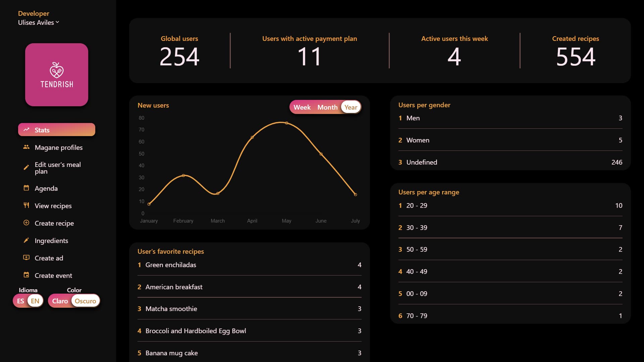Click the 30 - 39 age range row
644x362 pixels.
(x=510, y=228)
